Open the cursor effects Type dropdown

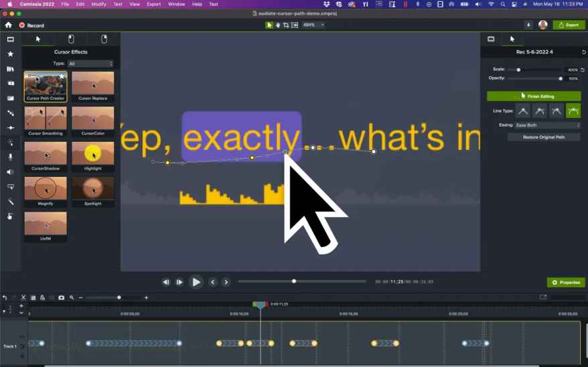[x=90, y=64]
